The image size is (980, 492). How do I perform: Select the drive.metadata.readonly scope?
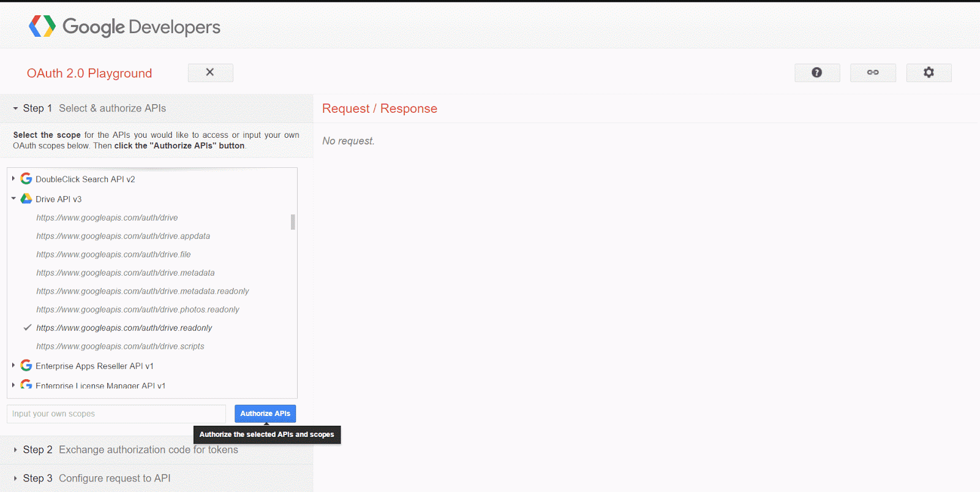pyautogui.click(x=143, y=291)
